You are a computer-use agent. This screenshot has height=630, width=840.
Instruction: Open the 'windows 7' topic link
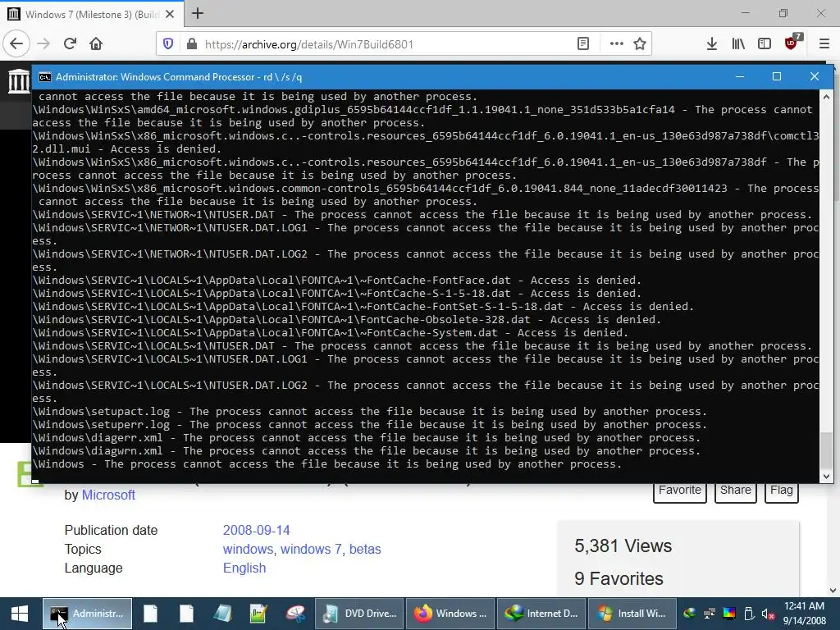(311, 549)
